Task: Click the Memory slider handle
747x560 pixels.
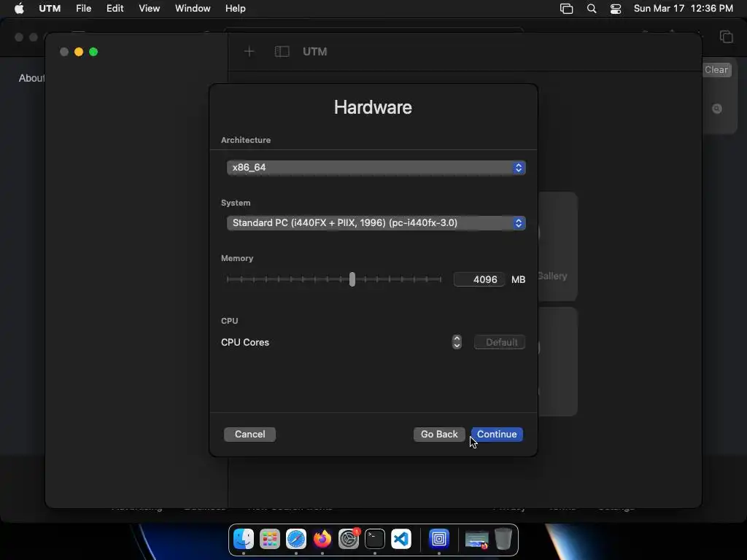Action: coord(352,279)
